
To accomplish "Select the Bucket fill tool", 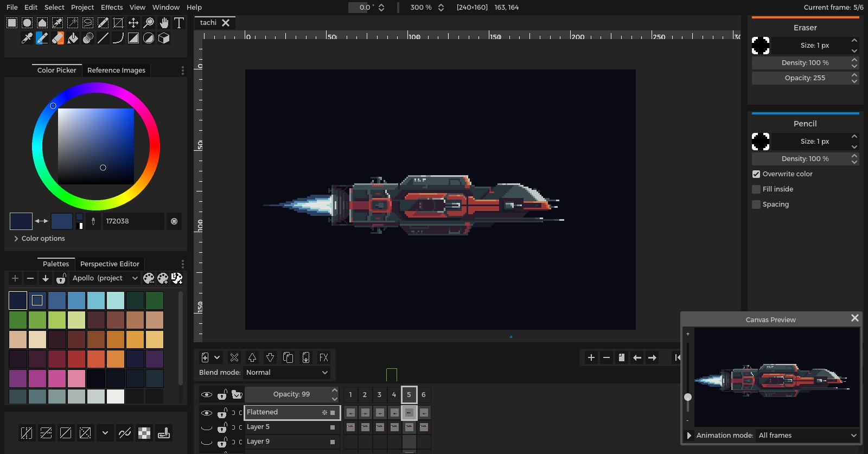I will point(73,38).
